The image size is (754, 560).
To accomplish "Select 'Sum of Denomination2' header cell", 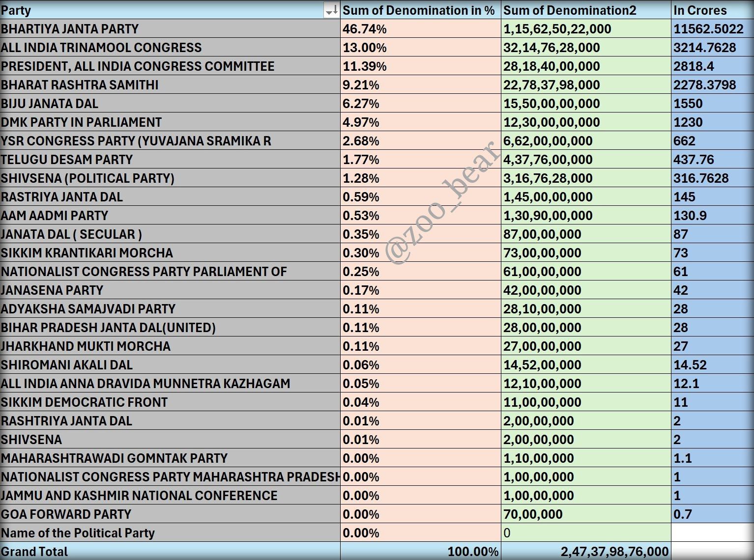I will pyautogui.click(x=586, y=10).
